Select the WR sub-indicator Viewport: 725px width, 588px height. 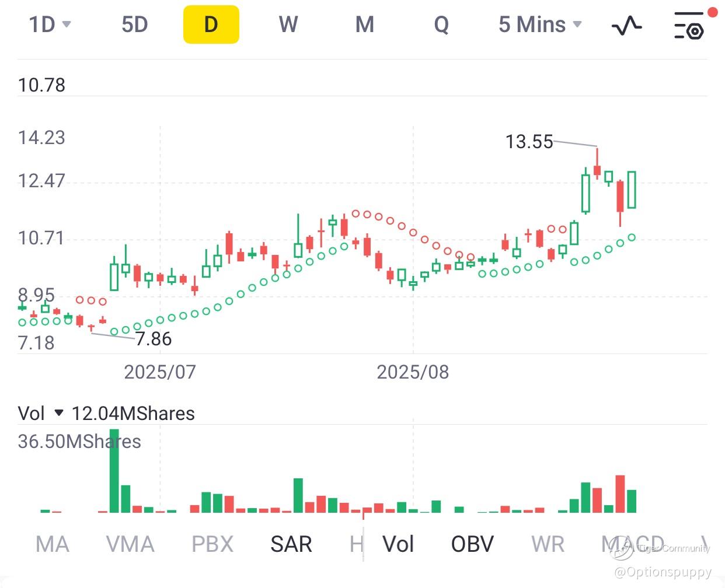[548, 544]
